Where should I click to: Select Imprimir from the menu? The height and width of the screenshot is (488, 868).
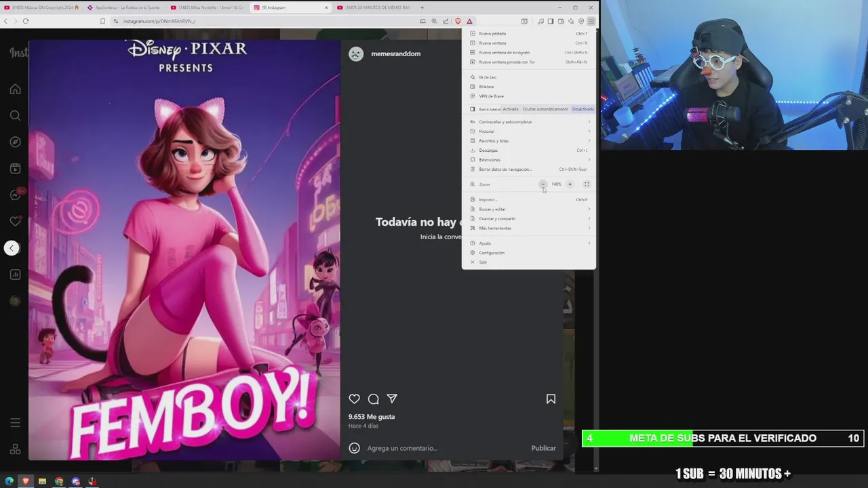[529, 200]
